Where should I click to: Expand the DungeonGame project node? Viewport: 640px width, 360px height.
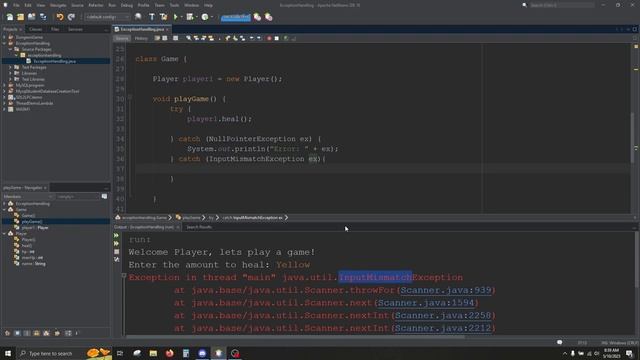[x=4, y=37]
